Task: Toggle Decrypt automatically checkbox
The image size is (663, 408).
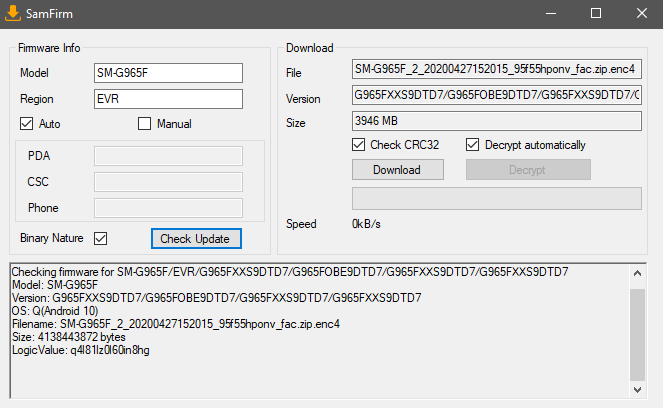Action: click(x=472, y=145)
